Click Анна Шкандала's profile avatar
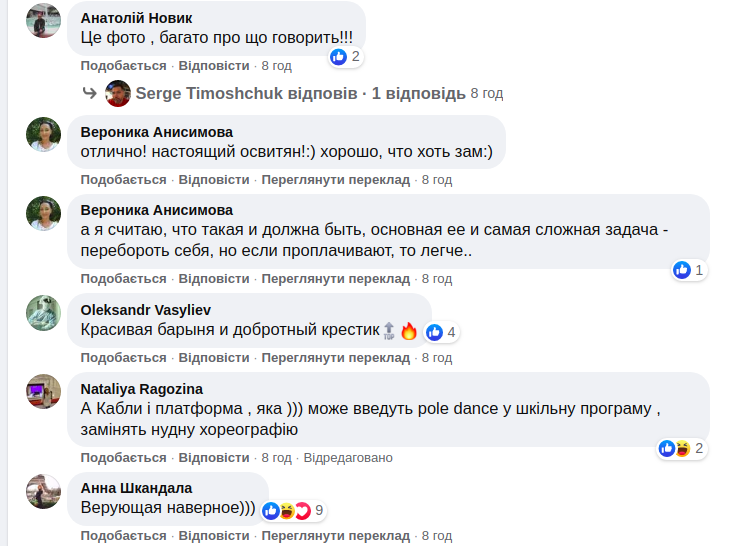The height and width of the screenshot is (546, 747). (43, 491)
